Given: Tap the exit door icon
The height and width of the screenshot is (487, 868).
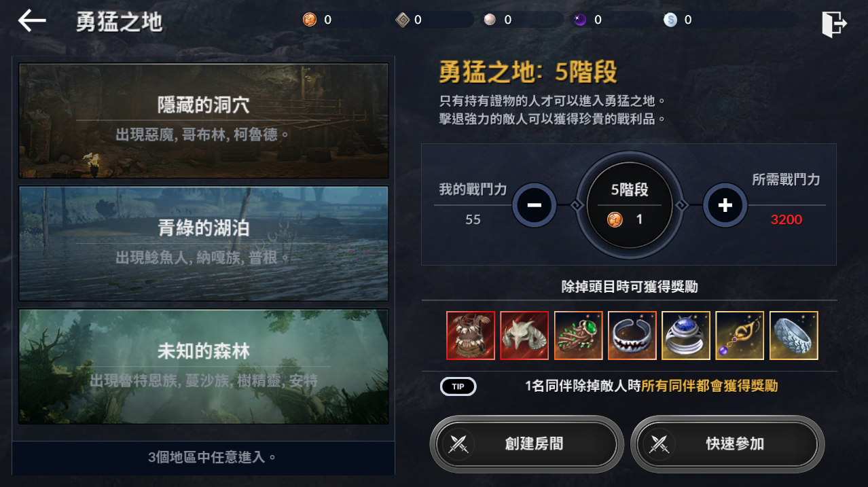Looking at the screenshot, I should (x=833, y=24).
